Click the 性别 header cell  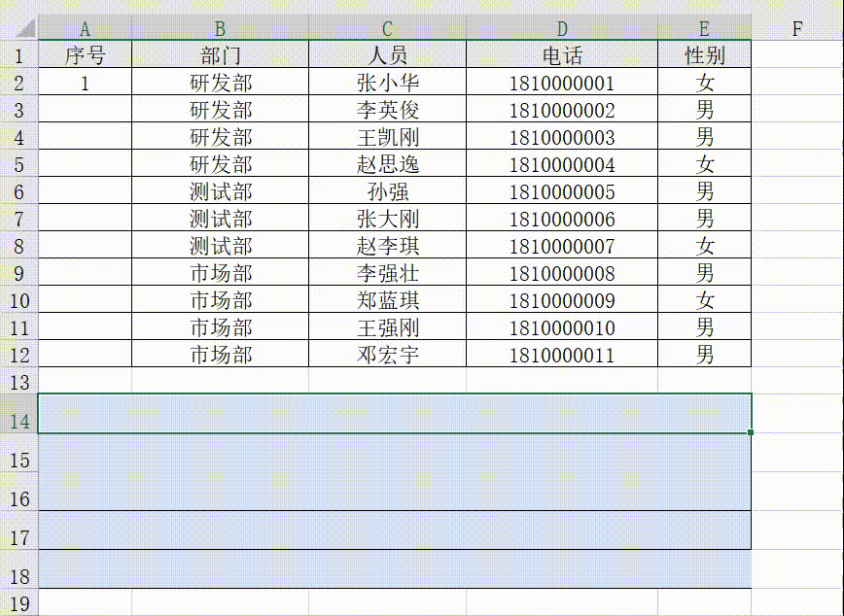pos(704,54)
